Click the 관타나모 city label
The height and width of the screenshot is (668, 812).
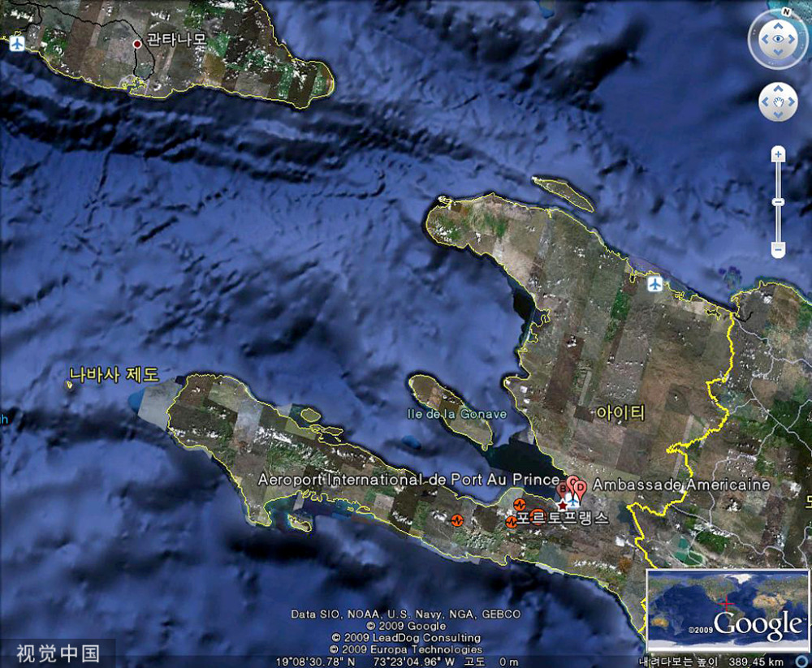tap(176, 39)
